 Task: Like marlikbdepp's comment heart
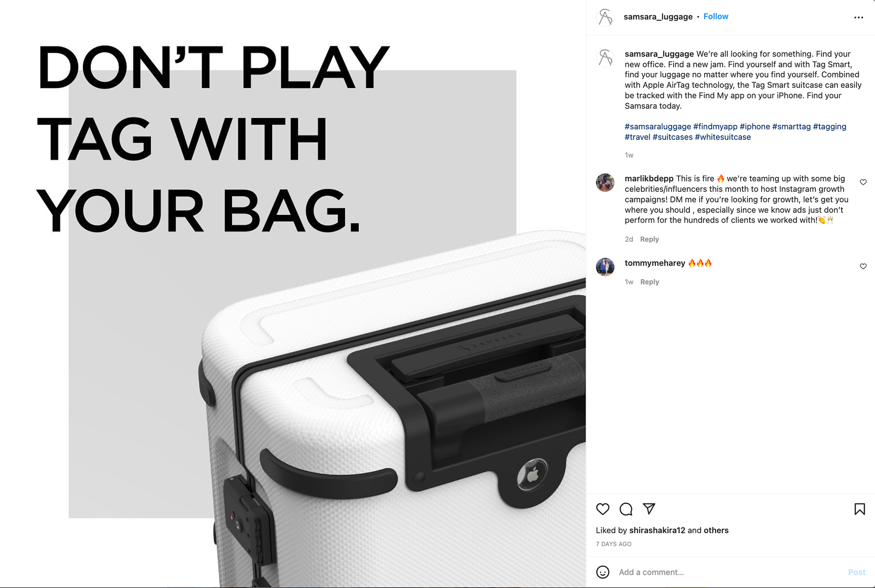tap(863, 182)
